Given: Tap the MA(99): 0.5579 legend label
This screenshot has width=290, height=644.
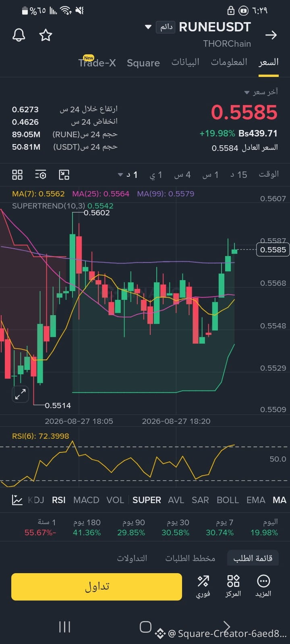Looking at the screenshot, I should click(166, 194).
